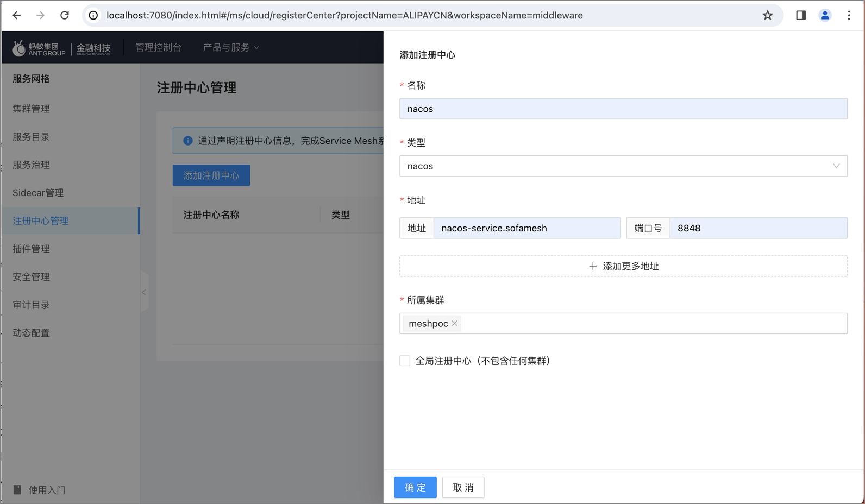Cancel with the 取消 button
865x504 pixels.
pos(463,488)
